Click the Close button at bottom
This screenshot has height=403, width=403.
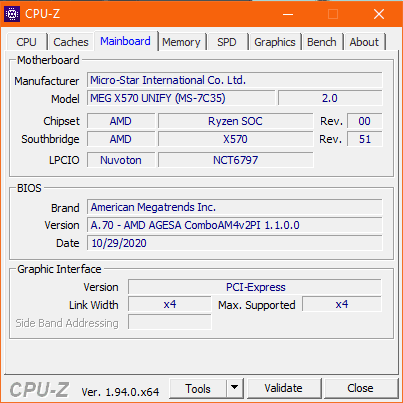[x=360, y=388]
